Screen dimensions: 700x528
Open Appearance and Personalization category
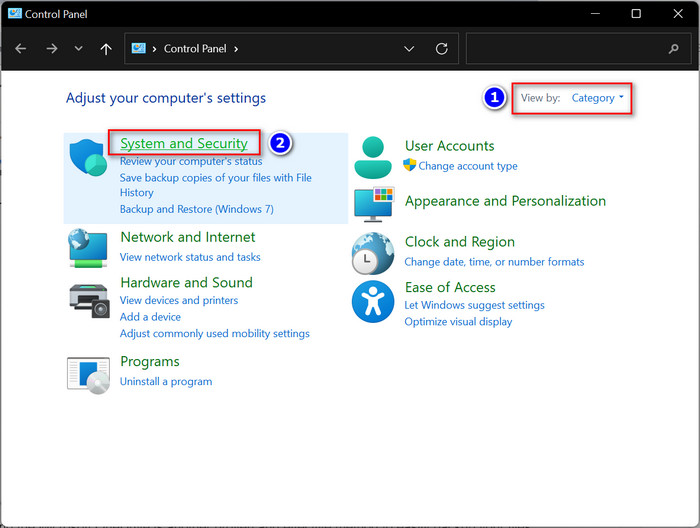[505, 201]
